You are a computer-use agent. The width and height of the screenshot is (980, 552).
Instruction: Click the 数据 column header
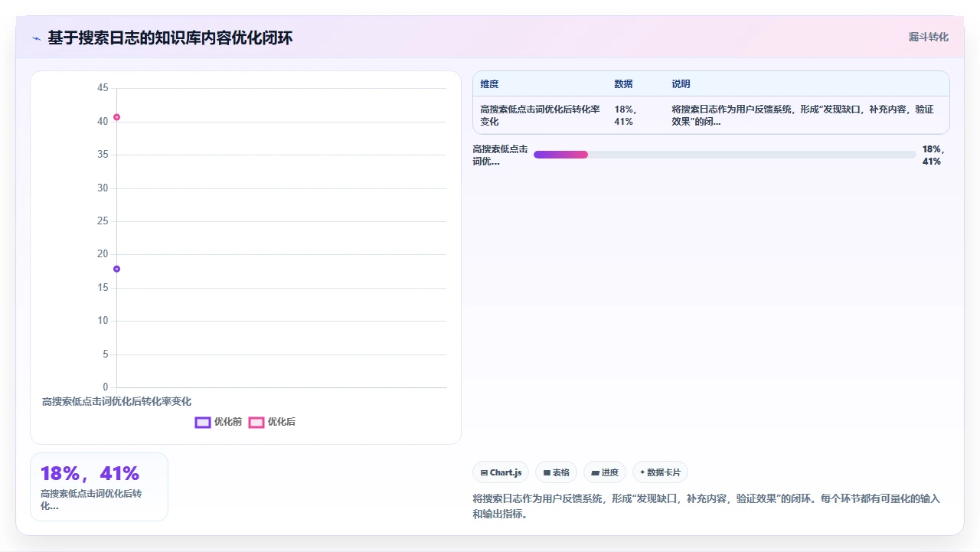pyautogui.click(x=623, y=84)
